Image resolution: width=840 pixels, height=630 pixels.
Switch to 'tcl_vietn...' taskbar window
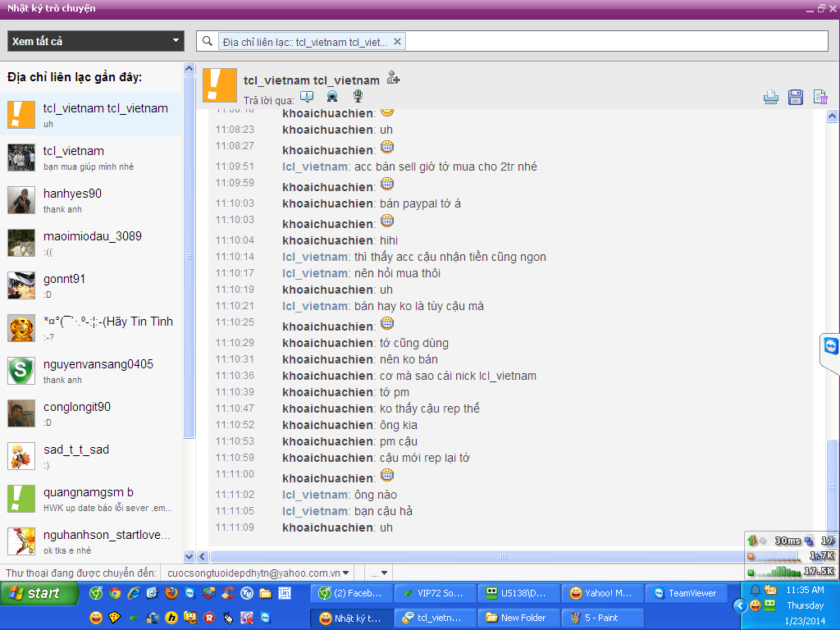[x=435, y=618]
